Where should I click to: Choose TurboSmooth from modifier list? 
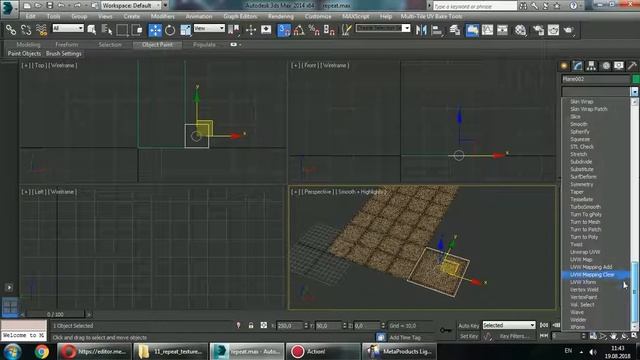coord(585,207)
